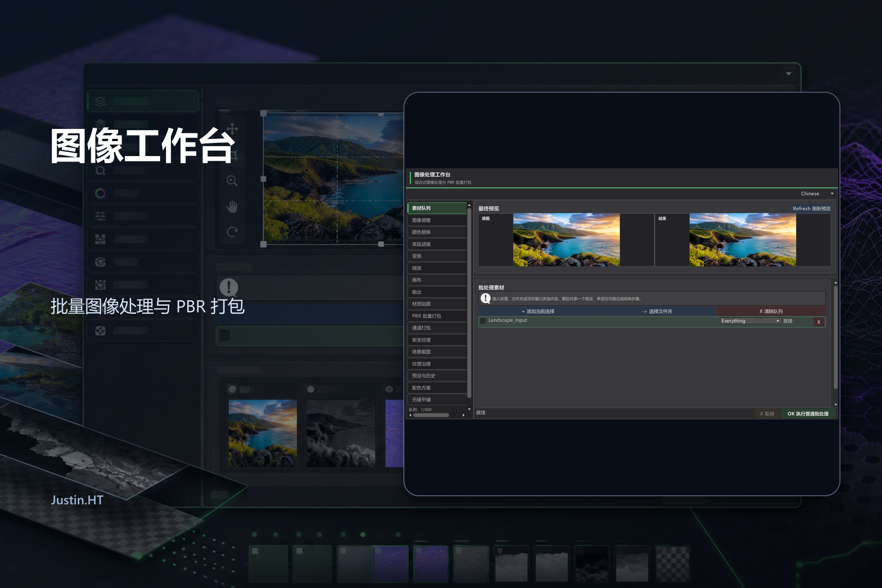This screenshot has width=882, height=588.
Task: Click the sliders adjustment icon in background sidebar
Action: (x=100, y=217)
